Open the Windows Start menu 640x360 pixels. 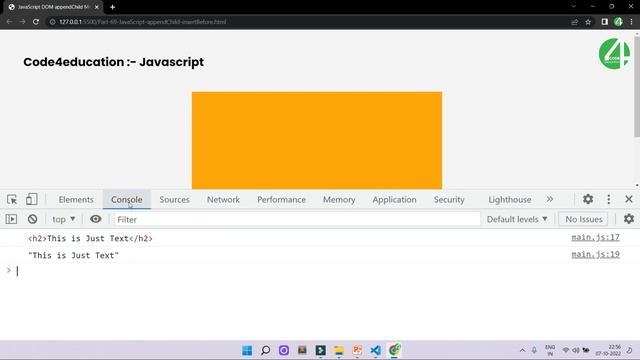coord(247,350)
